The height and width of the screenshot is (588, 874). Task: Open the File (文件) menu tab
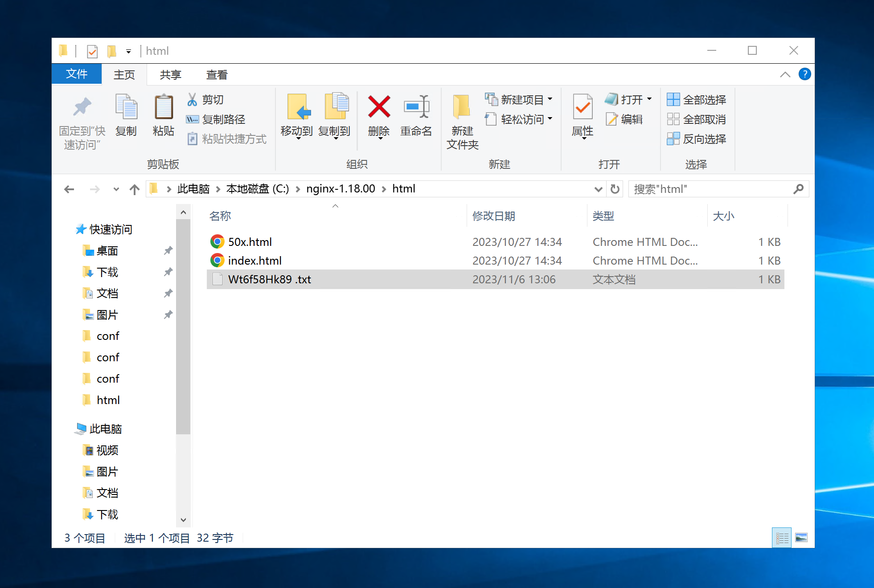76,74
